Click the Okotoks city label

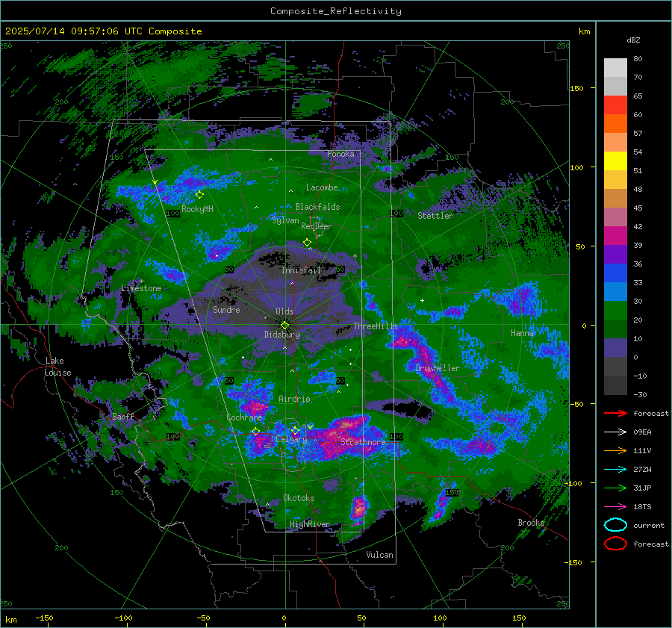[x=299, y=498]
